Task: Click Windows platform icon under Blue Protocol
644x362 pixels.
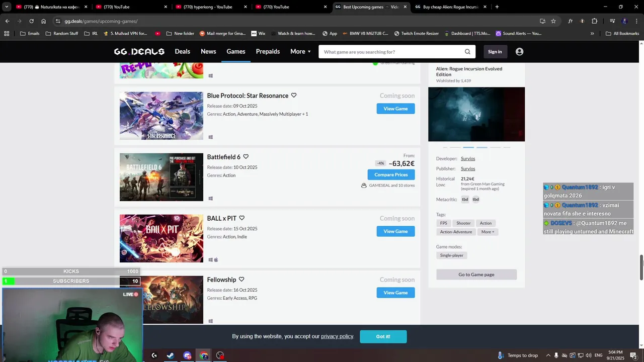Action: tap(211, 137)
